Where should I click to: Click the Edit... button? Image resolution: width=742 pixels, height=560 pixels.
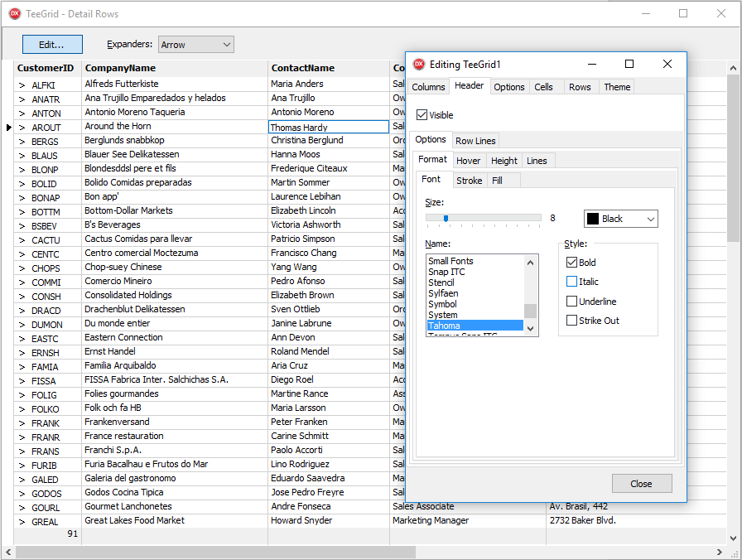(51, 44)
